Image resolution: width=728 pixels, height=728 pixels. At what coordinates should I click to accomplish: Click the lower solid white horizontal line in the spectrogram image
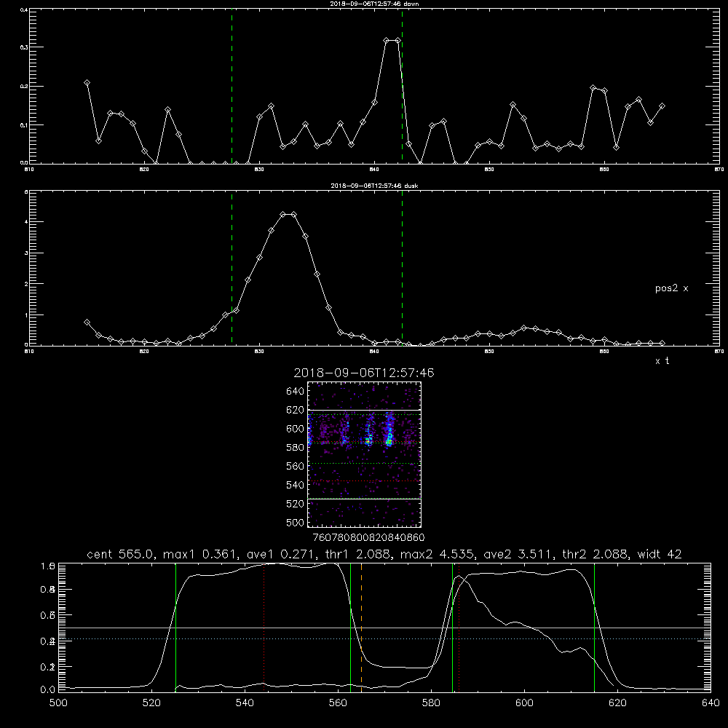click(x=365, y=499)
